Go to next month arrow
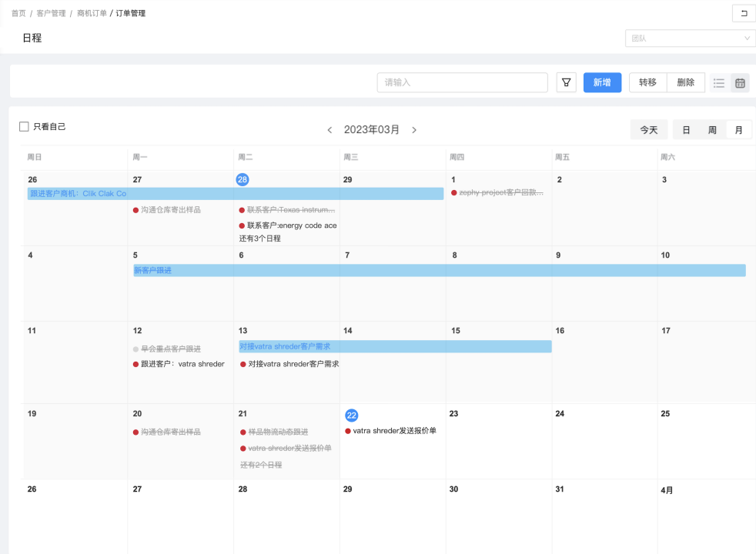This screenshot has height=554, width=756. (414, 130)
